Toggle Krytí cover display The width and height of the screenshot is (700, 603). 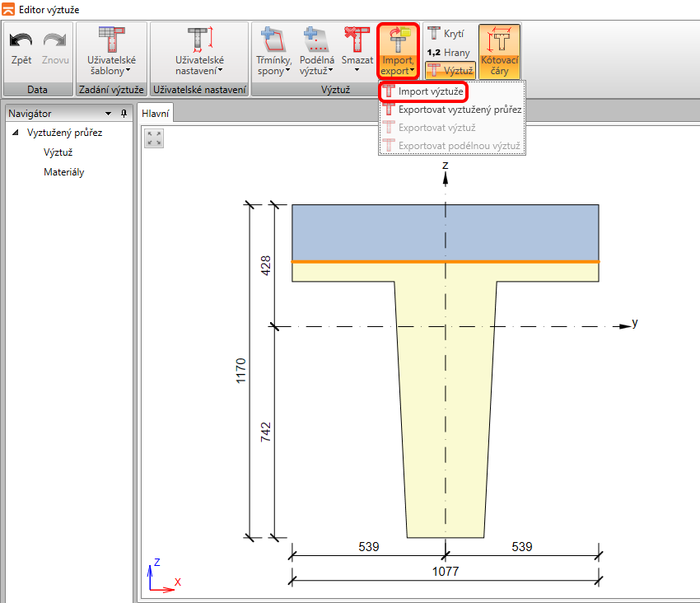tap(446, 34)
